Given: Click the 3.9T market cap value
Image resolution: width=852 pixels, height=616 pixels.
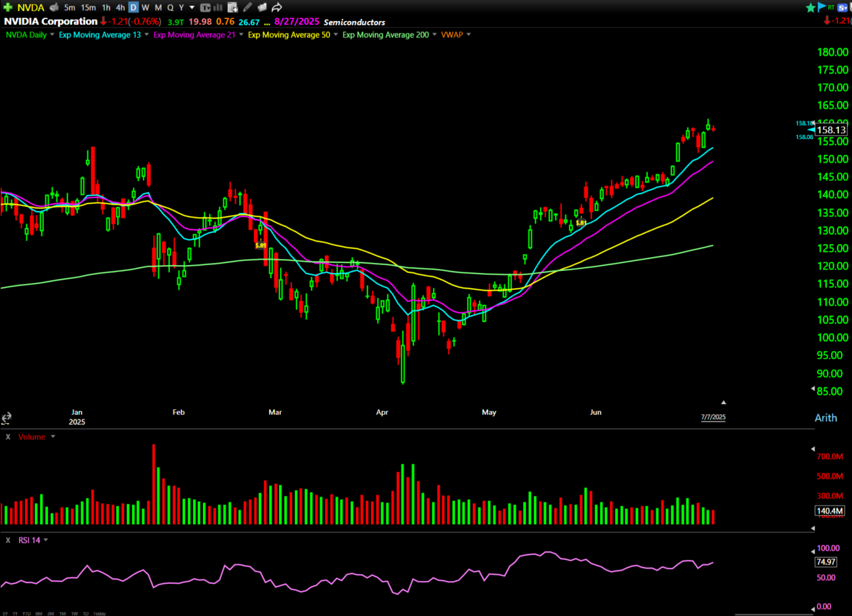Looking at the screenshot, I should pyautogui.click(x=176, y=22).
